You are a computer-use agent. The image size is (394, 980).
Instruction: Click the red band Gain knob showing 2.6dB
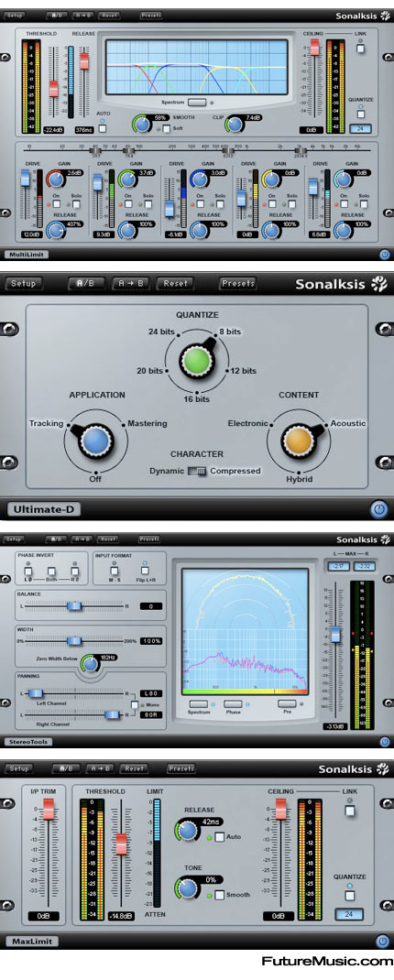pos(56,180)
